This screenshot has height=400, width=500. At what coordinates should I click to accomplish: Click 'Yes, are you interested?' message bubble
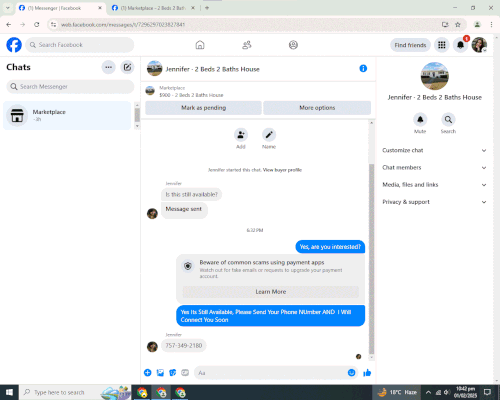330,247
